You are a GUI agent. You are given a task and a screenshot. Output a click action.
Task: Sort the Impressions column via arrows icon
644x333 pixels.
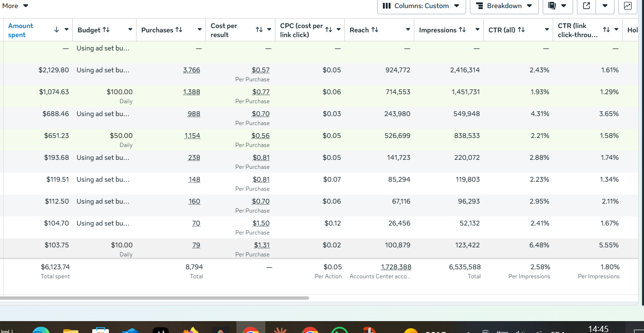[x=462, y=30]
